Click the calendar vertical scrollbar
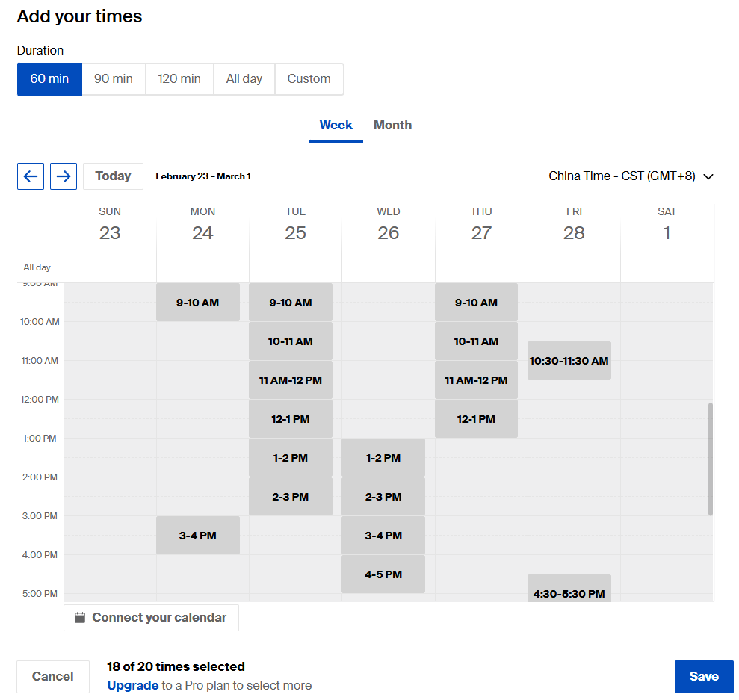 710,459
